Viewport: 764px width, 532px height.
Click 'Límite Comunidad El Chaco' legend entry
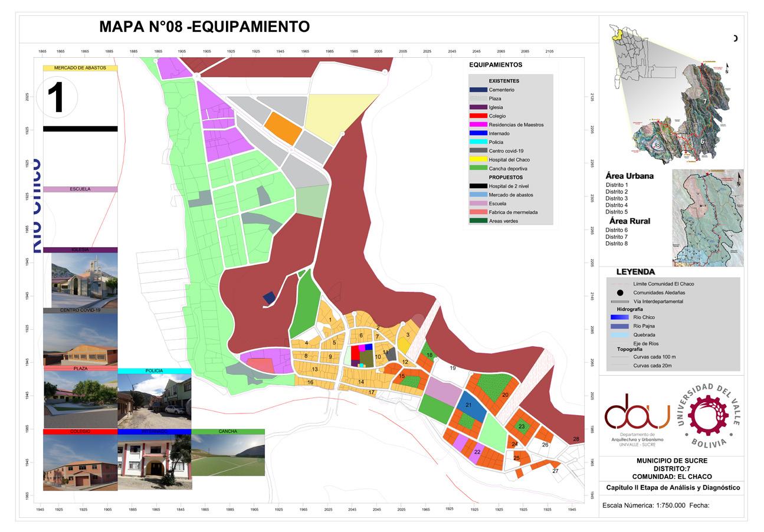(663, 284)
